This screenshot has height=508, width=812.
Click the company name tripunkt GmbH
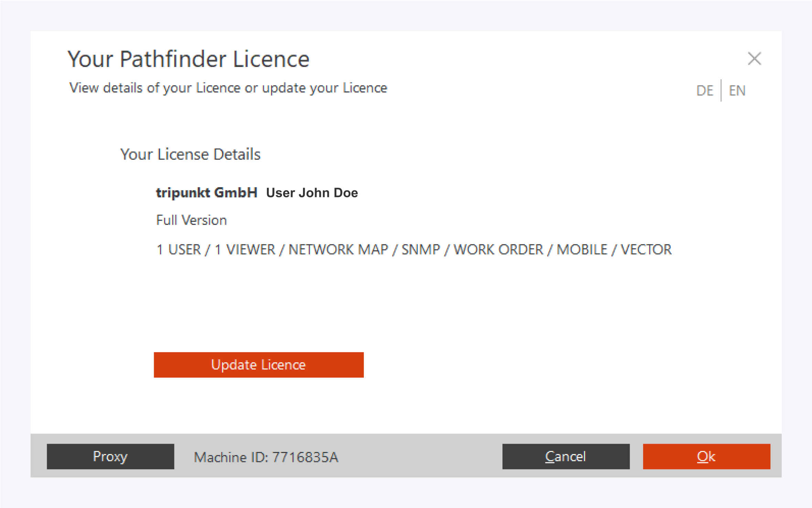207,193
